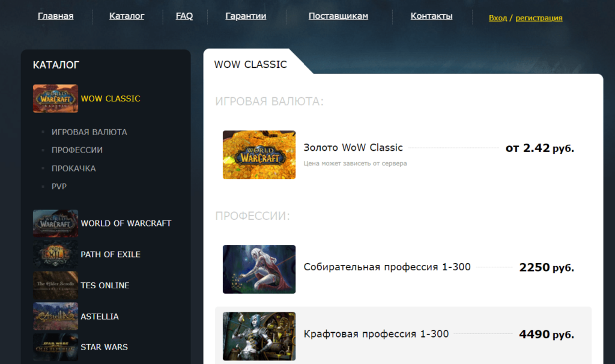The image size is (615, 364).
Task: Open Собирательная профессия 1-300 product
Action: click(x=387, y=267)
